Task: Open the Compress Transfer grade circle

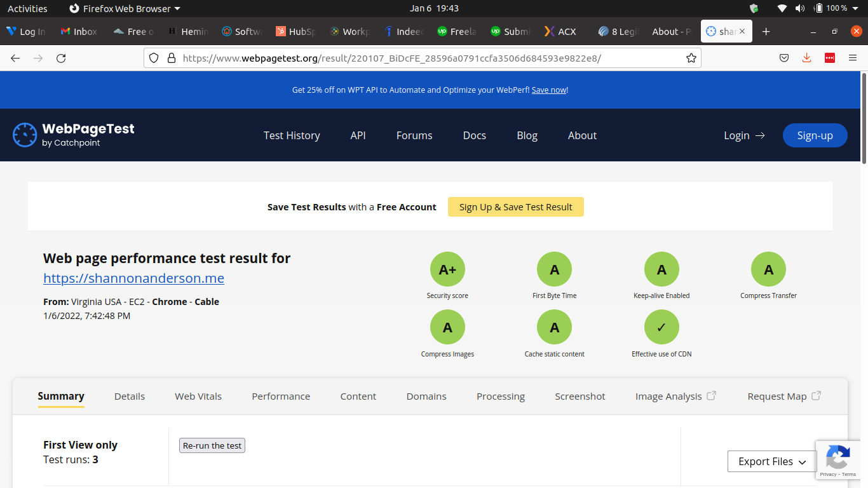Action: pos(768,269)
